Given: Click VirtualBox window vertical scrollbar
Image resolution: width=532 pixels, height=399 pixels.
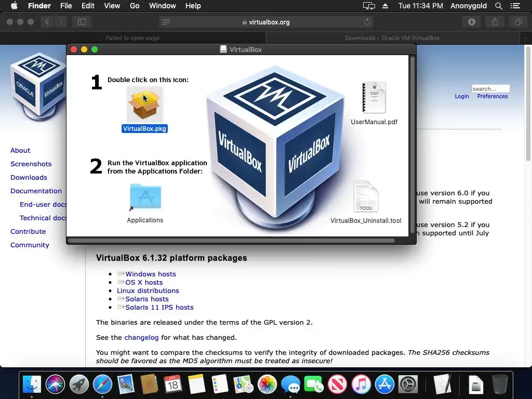Looking at the screenshot, I should [x=413, y=145].
